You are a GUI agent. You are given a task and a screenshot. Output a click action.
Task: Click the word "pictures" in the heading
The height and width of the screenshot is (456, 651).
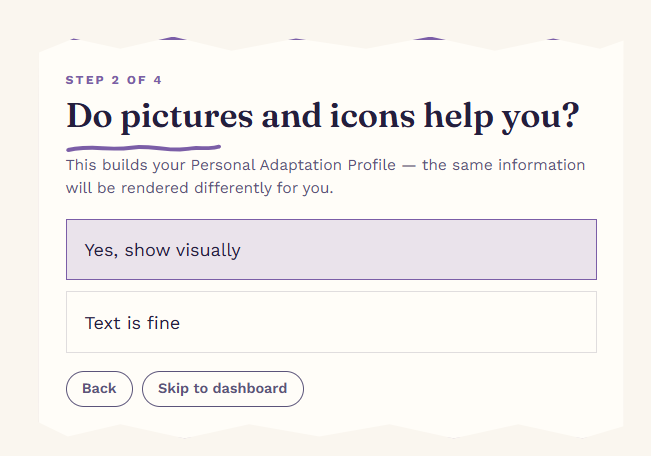187,117
